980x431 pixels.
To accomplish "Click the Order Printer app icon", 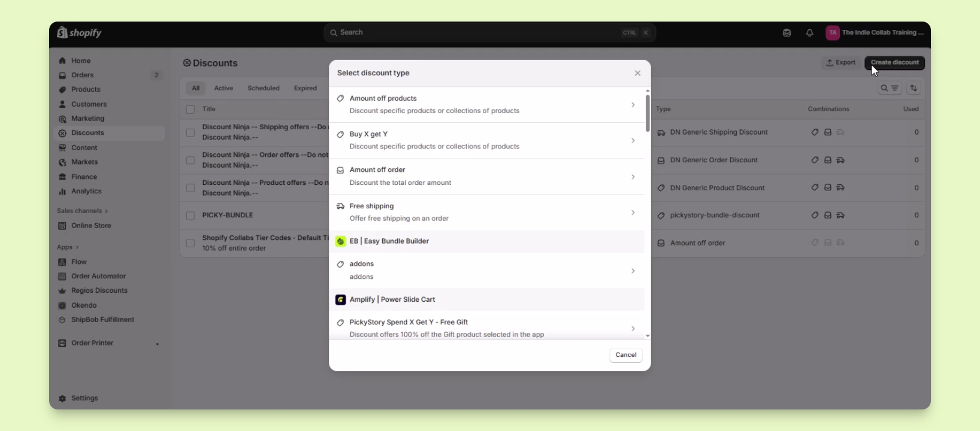I will [62, 343].
